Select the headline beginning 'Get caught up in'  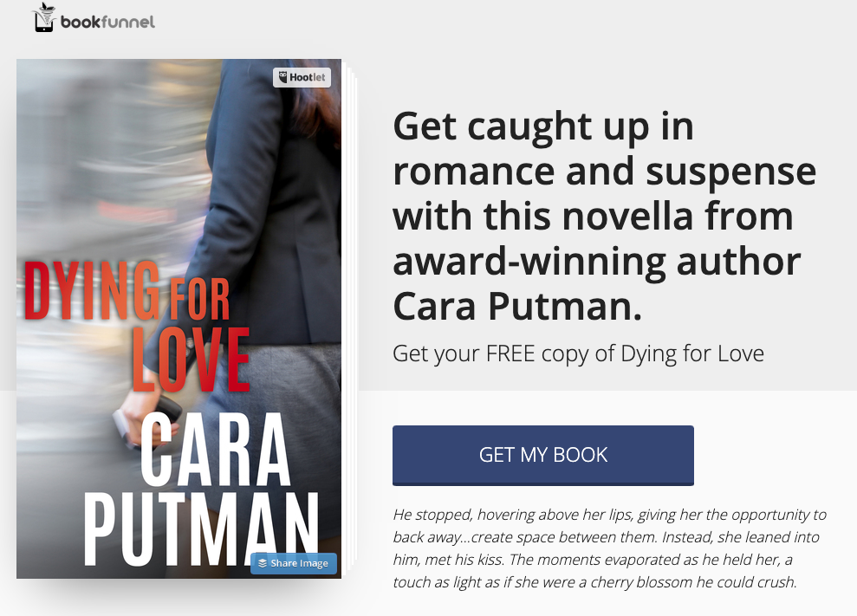[x=605, y=216]
